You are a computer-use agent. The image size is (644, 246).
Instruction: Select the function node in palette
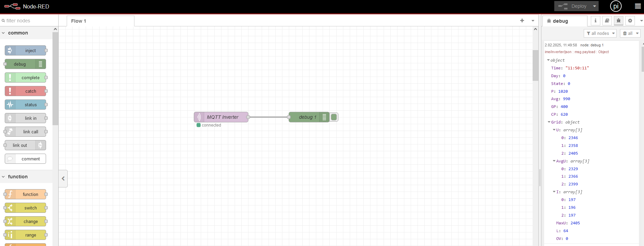point(25,194)
